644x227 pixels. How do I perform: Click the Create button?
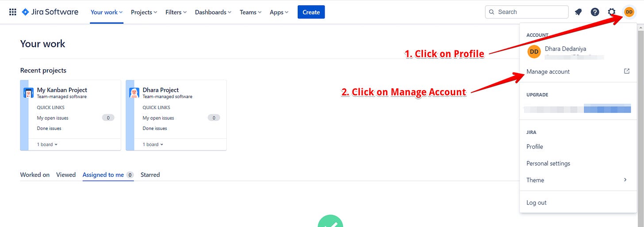pos(311,12)
